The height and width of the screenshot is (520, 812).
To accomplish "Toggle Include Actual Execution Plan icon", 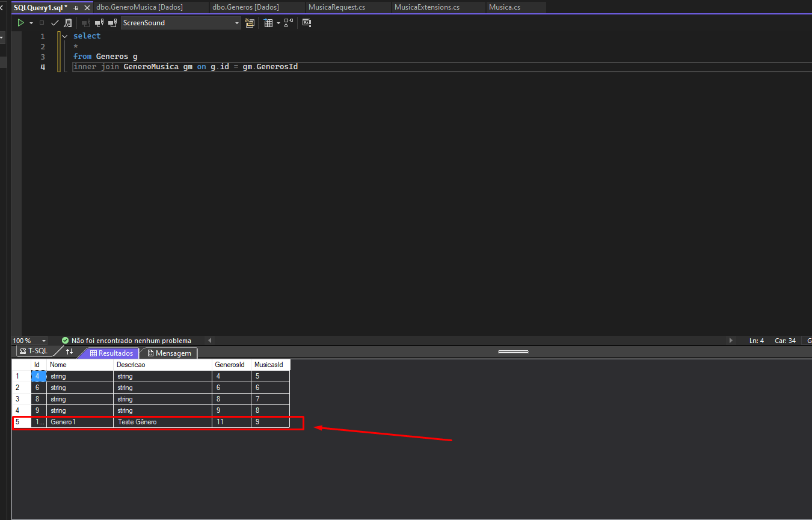I will click(x=289, y=23).
